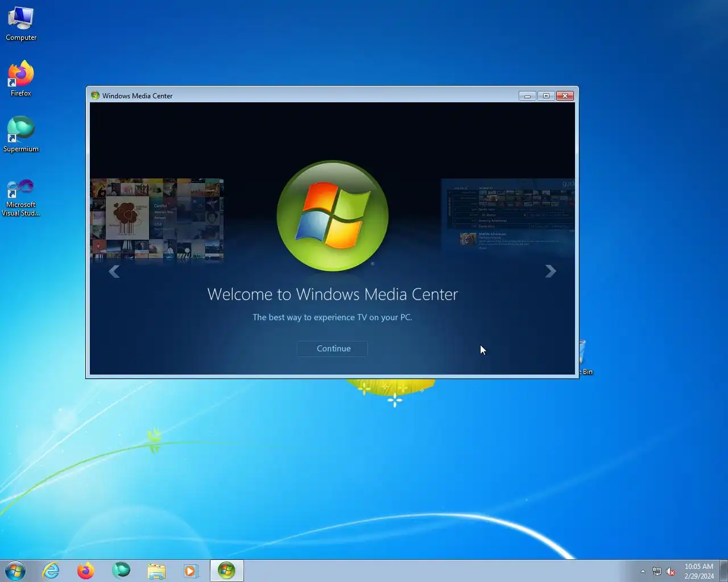
Task: Select the Firefox desktop shortcut
Action: click(x=21, y=78)
